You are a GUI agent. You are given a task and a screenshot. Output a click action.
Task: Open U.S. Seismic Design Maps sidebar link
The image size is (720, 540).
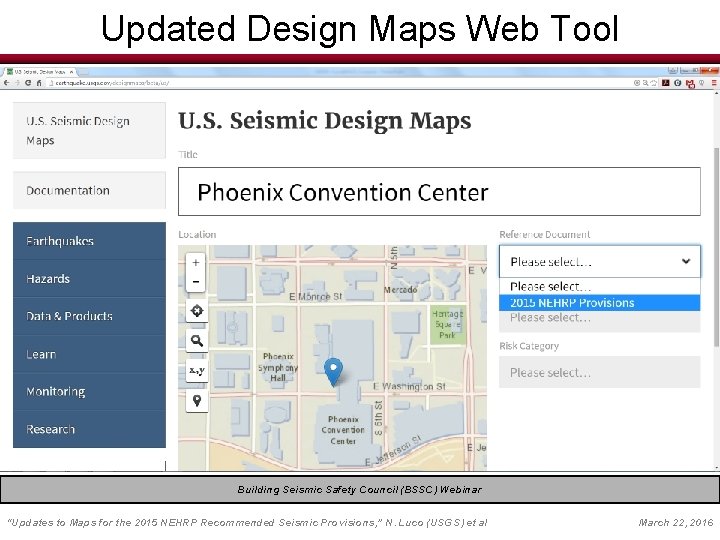coord(89,131)
